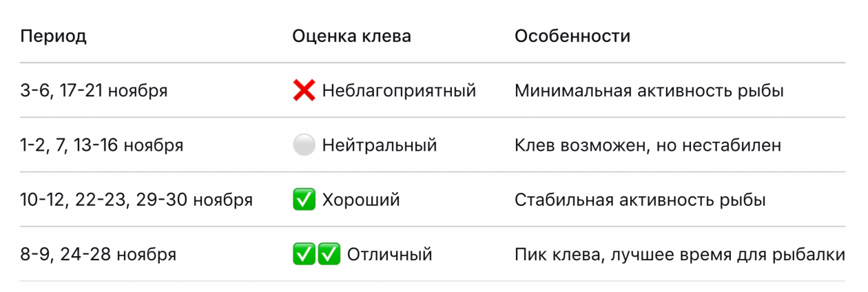Click the second green checkmark before Отличный
This screenshot has height=292, width=868.
point(329,255)
